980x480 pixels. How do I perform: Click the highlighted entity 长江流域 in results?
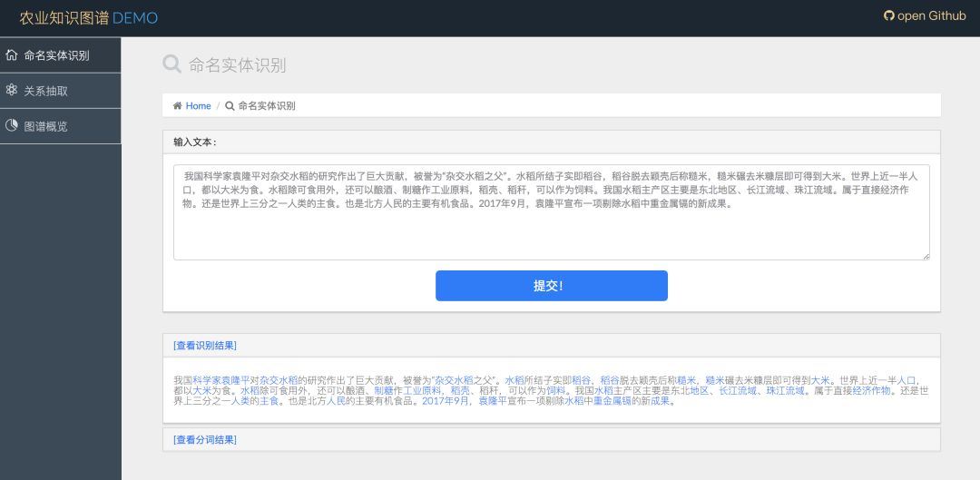[x=738, y=391]
